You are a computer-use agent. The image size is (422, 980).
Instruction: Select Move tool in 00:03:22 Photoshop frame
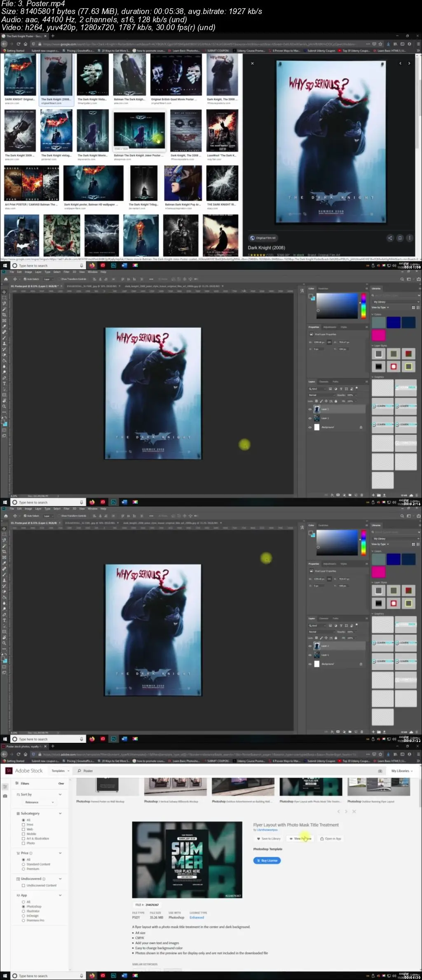click(x=4, y=529)
